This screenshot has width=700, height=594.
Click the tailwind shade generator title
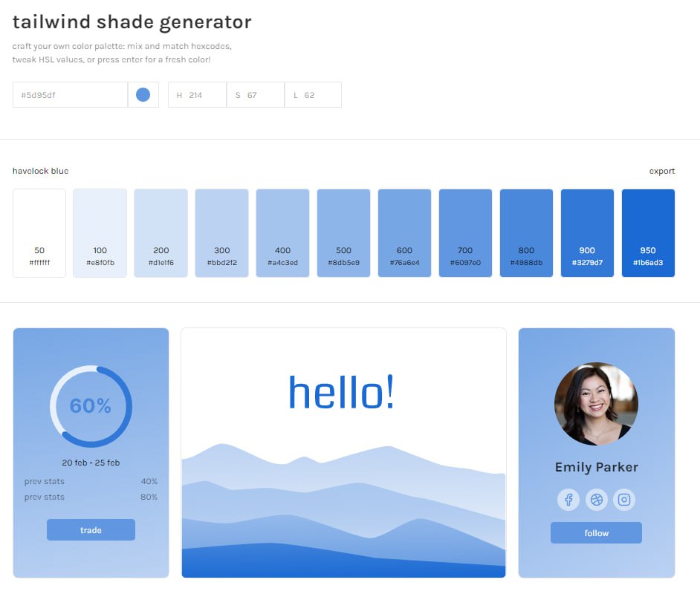[x=132, y=22]
